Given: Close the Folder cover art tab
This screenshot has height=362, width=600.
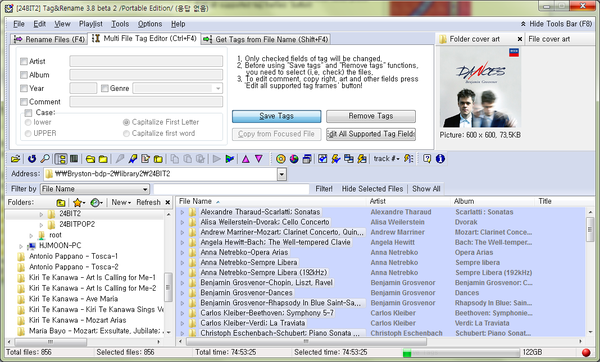Looking at the screenshot, I should (520, 39).
